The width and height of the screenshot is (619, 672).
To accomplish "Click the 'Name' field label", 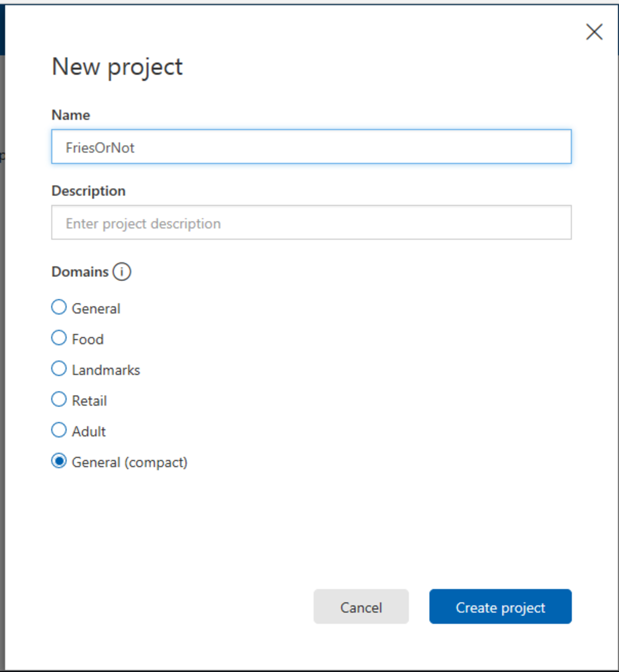I will (x=71, y=115).
